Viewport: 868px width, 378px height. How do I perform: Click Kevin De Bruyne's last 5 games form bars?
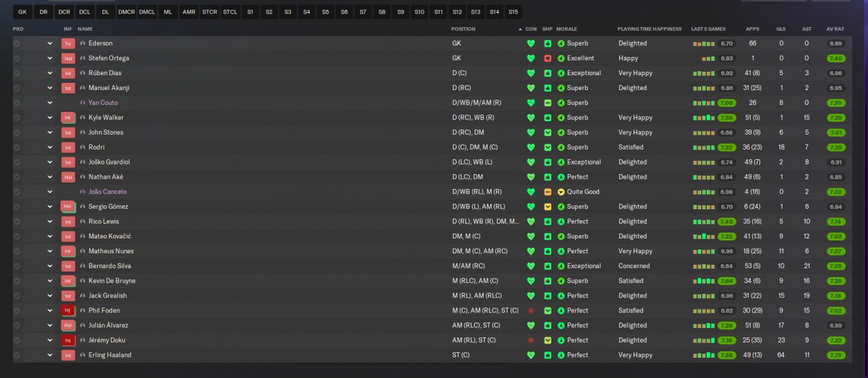click(703, 280)
